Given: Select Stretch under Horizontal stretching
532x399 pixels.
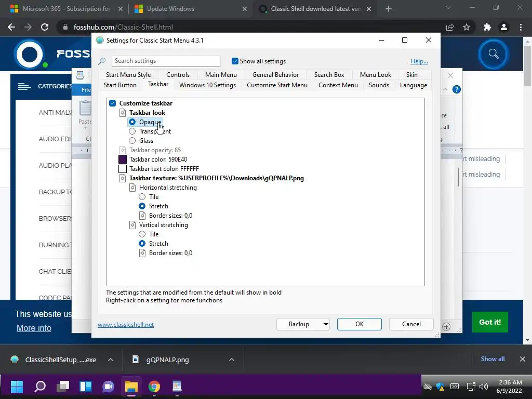Looking at the screenshot, I should coord(142,206).
